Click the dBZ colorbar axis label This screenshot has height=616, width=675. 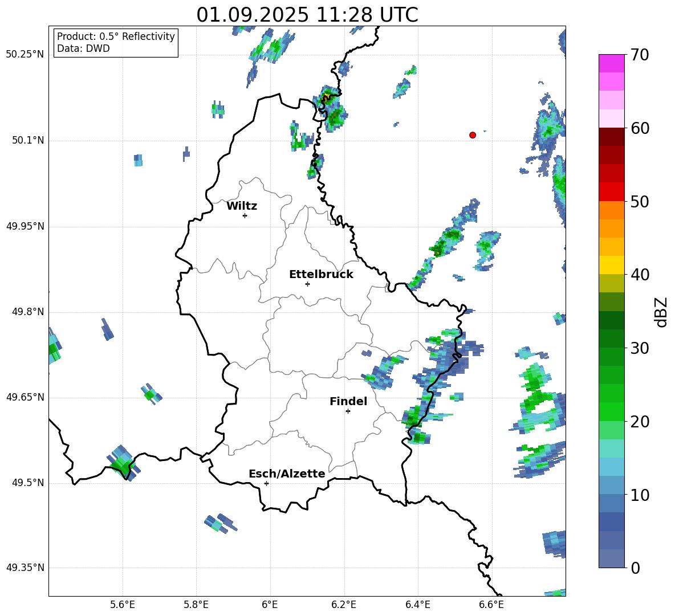(x=661, y=312)
